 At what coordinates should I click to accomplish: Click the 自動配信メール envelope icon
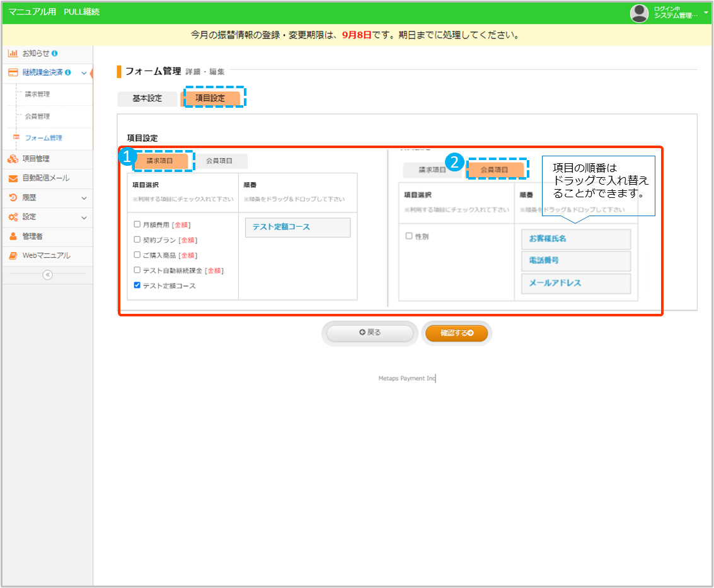click(13, 178)
